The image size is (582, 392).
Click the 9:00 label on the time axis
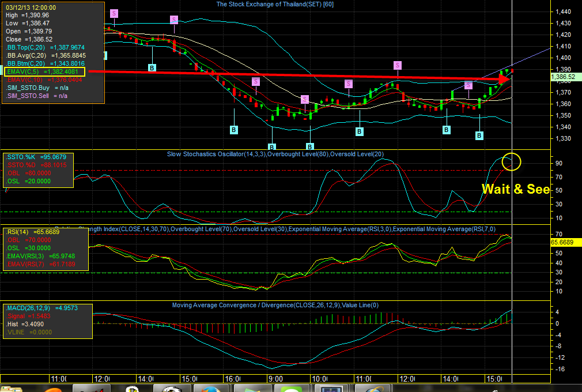pos(275,379)
